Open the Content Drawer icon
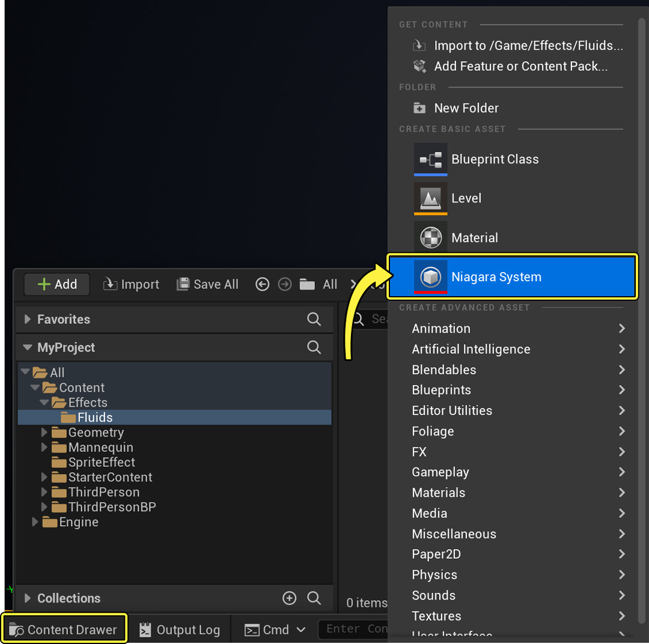 [x=16, y=629]
